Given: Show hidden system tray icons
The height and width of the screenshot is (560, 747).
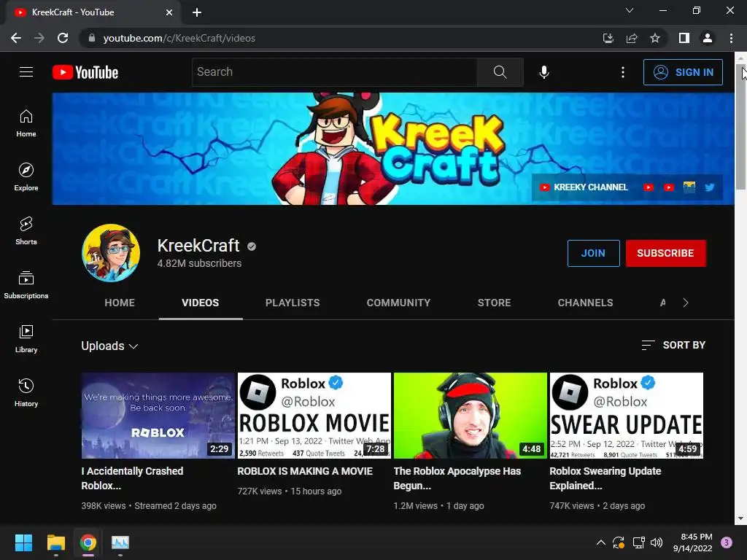Looking at the screenshot, I should click(x=601, y=542).
